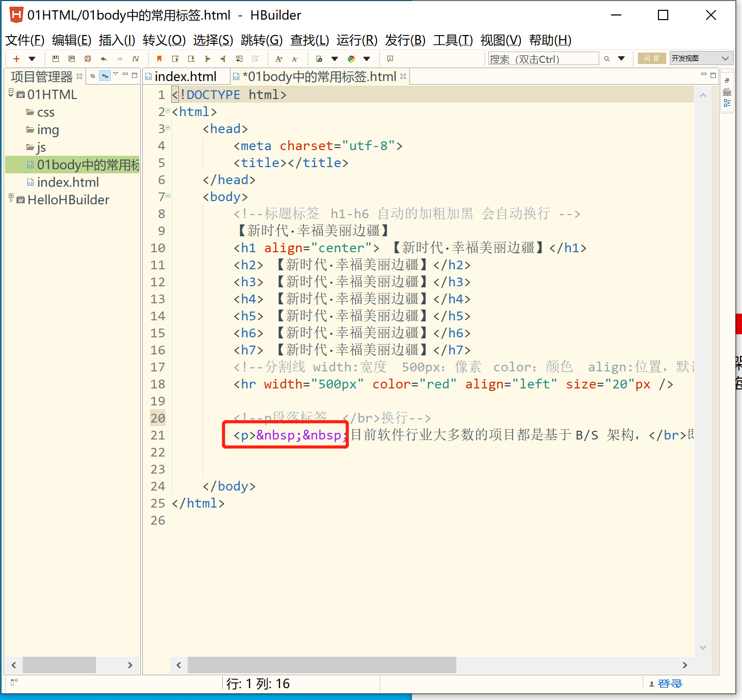
Task: Fold the html tag at line 2
Action: 168,110
